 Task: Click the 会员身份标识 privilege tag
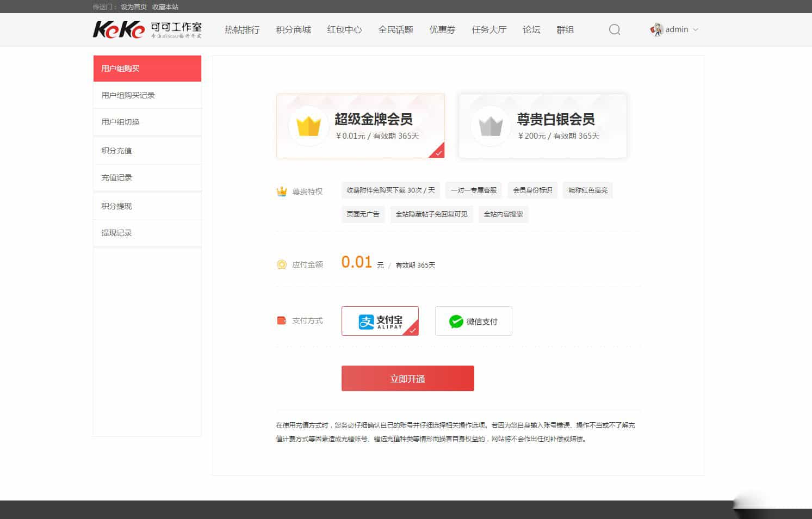click(532, 190)
